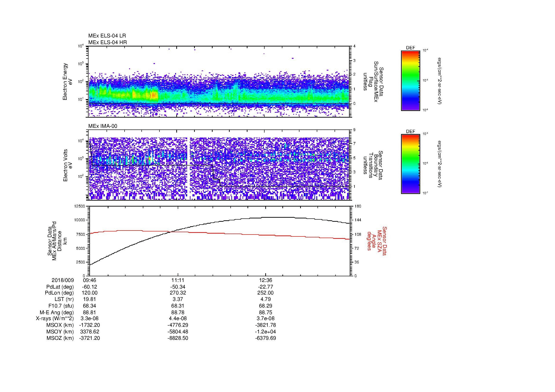This screenshot has width=555, height=392.
Task: Click the 'MEx ELS-04 LR' title
Action: click(x=107, y=36)
